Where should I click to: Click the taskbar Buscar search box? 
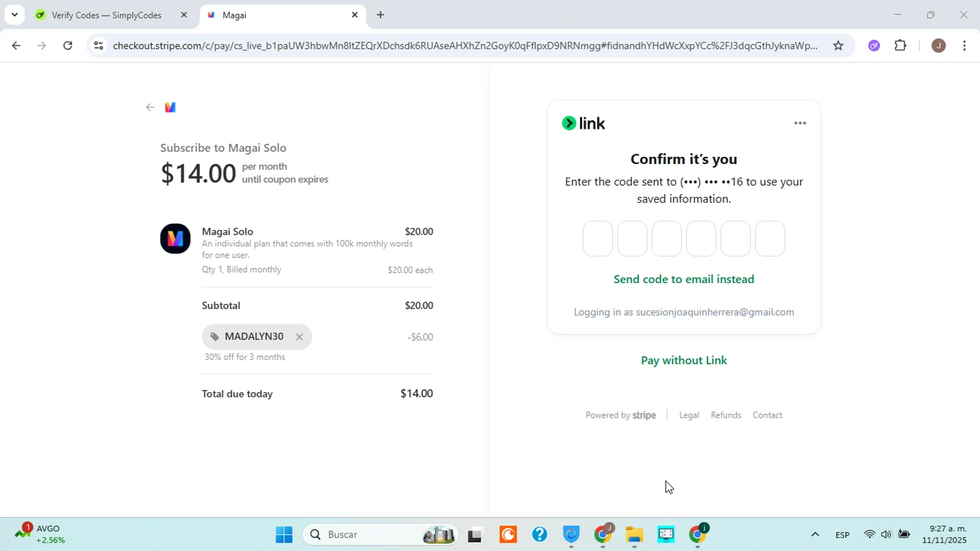click(380, 535)
